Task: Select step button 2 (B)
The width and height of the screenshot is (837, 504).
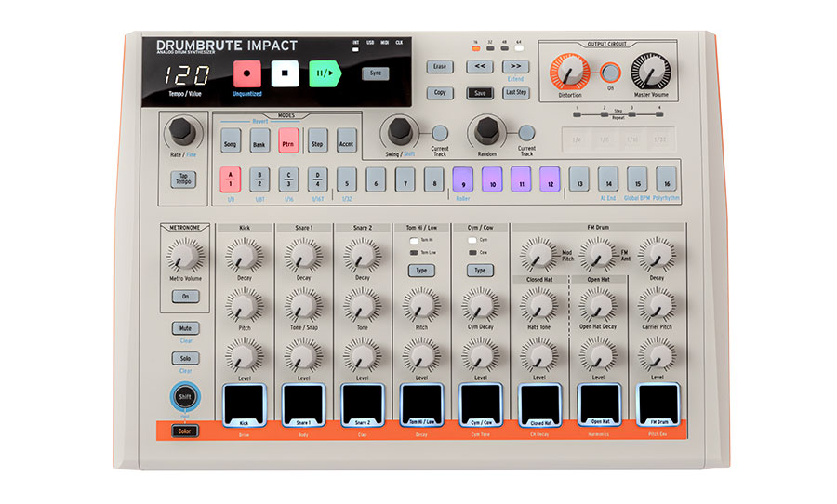Action: coord(259,179)
